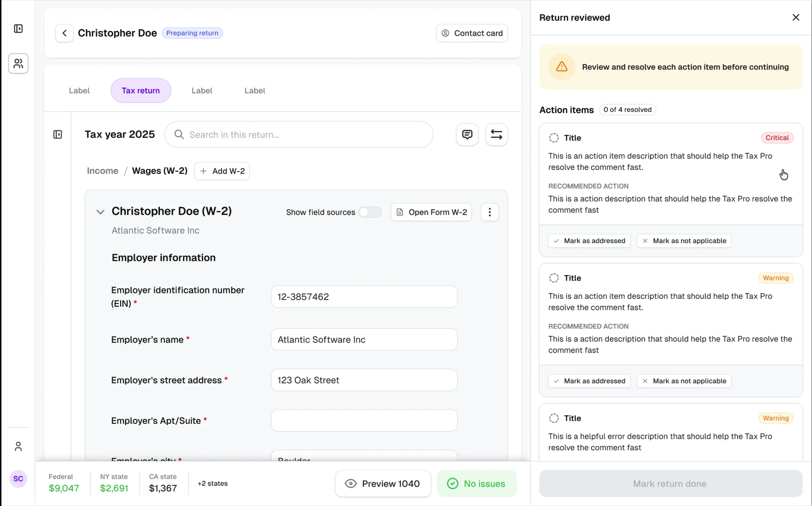Viewport: 812px width, 506px height.
Task: Click the EIN input field
Action: pos(364,297)
